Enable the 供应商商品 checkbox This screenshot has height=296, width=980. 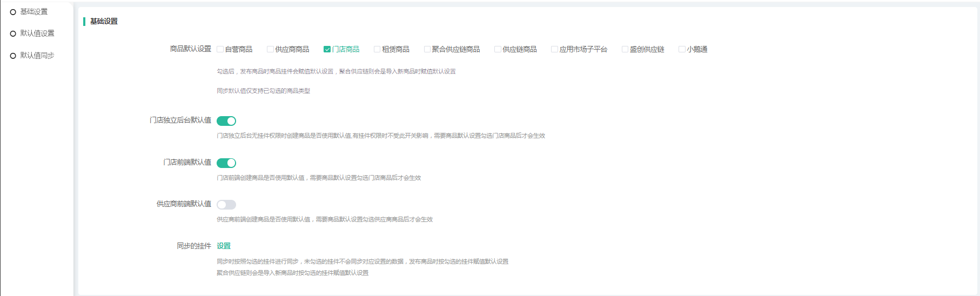tap(270, 49)
